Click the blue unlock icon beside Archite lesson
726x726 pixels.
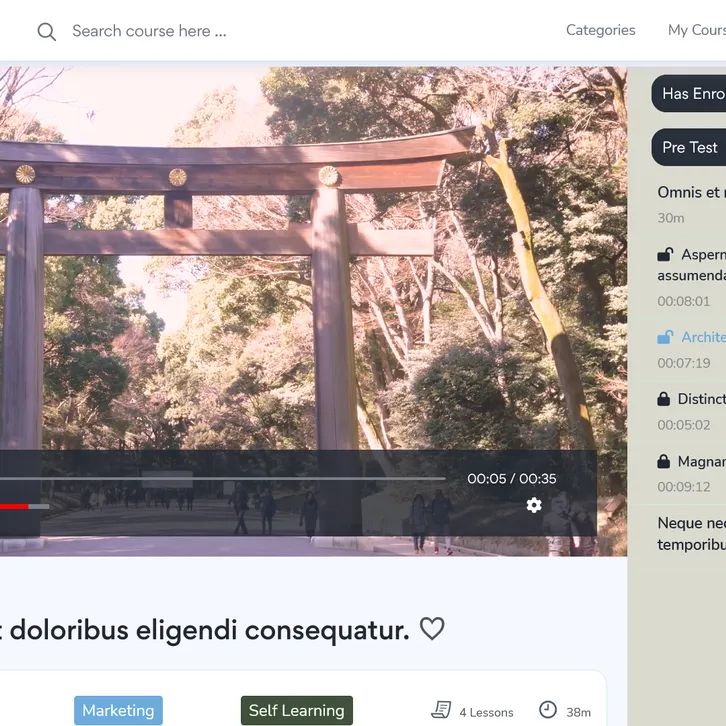665,337
